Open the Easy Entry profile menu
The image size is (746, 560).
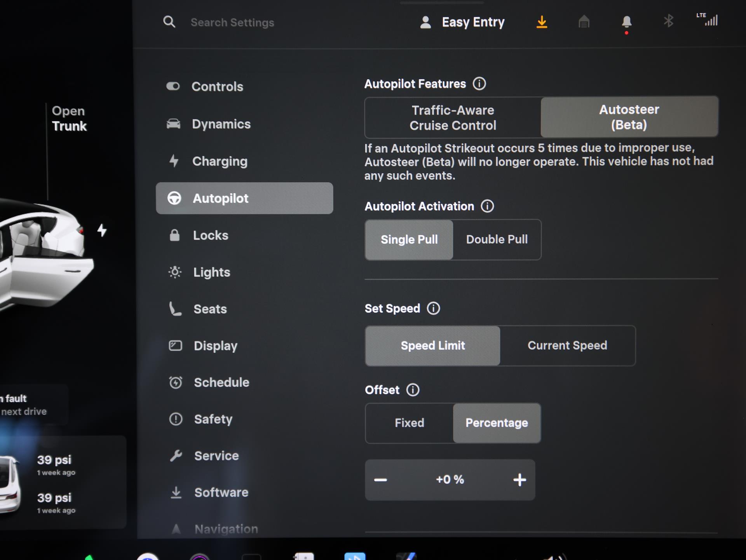[462, 22]
